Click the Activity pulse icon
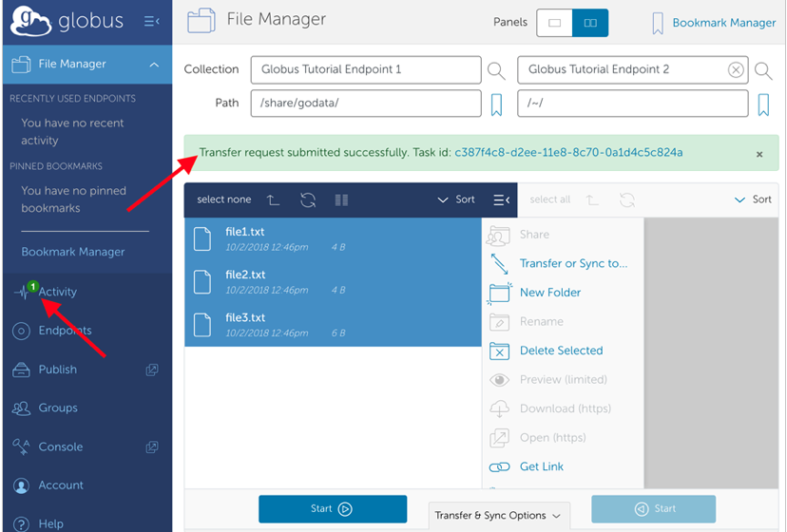The width and height of the screenshot is (787, 532). click(x=22, y=292)
